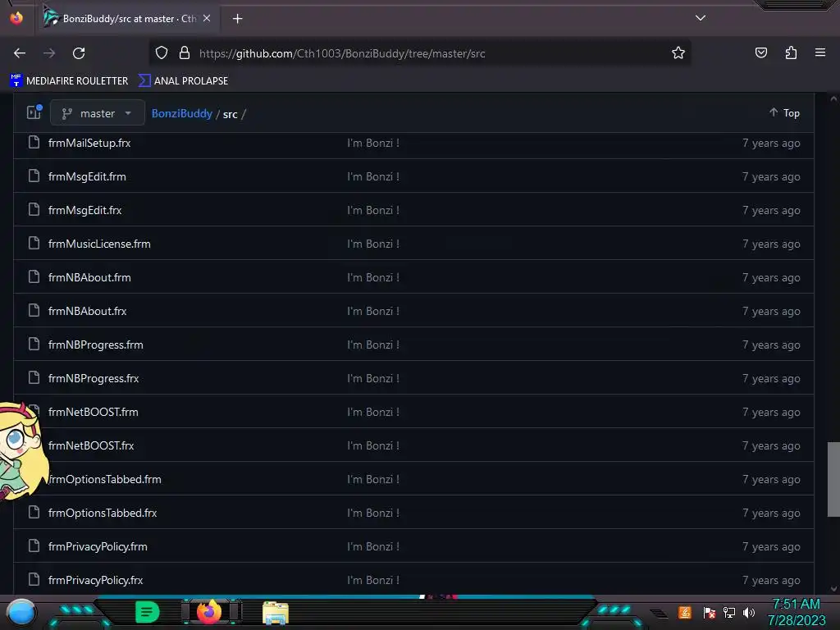Open Java update tray icon
Screen dimensions: 840x630
684,612
